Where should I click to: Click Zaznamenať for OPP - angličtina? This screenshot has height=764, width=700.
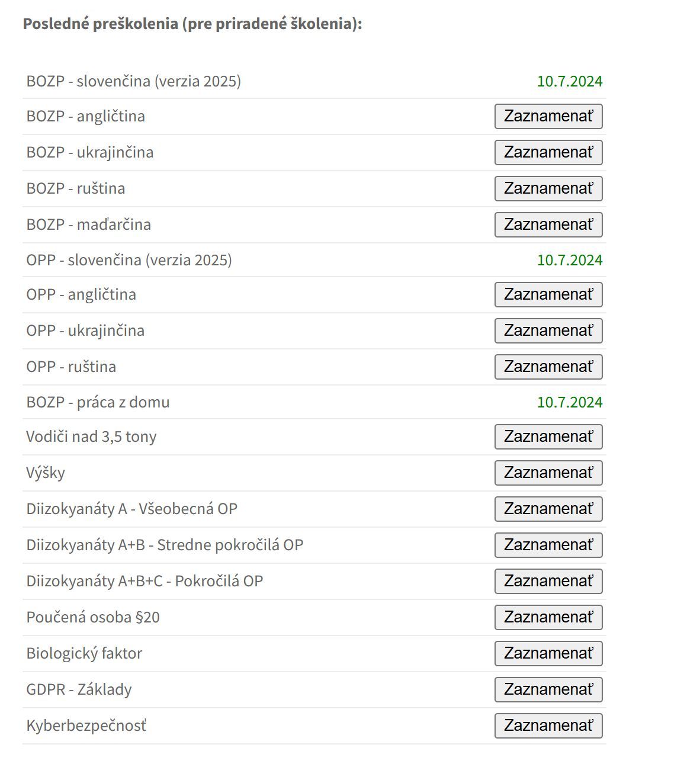pos(548,295)
